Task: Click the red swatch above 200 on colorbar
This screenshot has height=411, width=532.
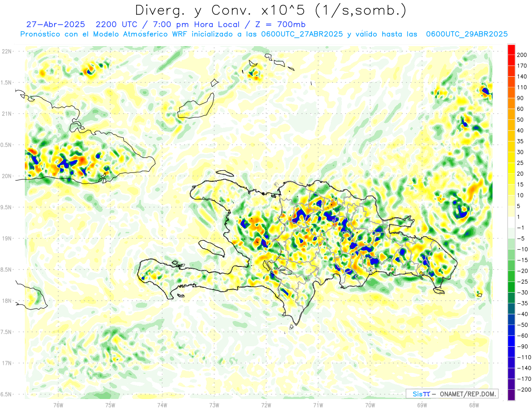Action: tap(511, 50)
